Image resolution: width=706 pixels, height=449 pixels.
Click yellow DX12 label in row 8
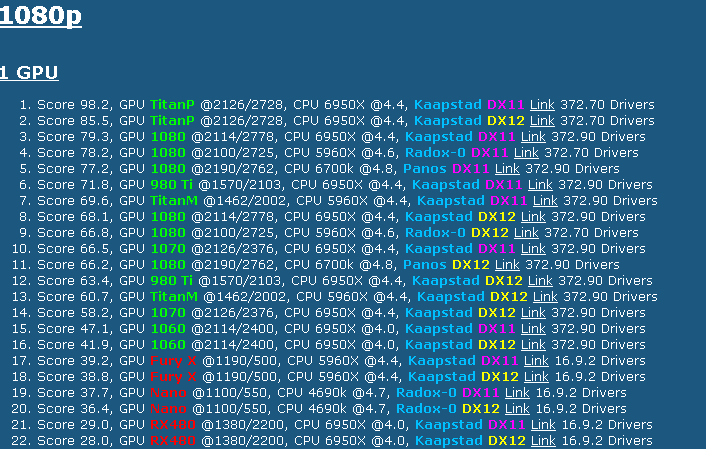(x=497, y=217)
